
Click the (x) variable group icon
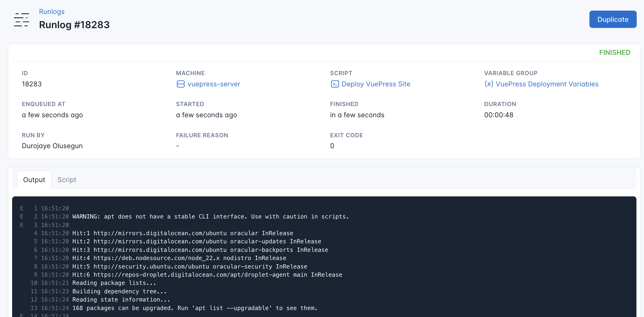click(x=489, y=84)
